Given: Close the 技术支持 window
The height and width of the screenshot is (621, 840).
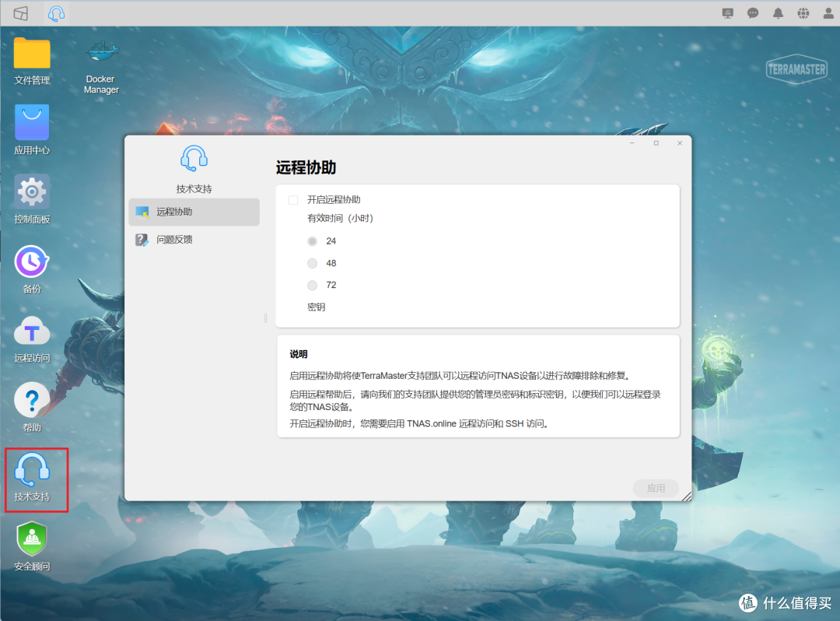Looking at the screenshot, I should pyautogui.click(x=680, y=143).
